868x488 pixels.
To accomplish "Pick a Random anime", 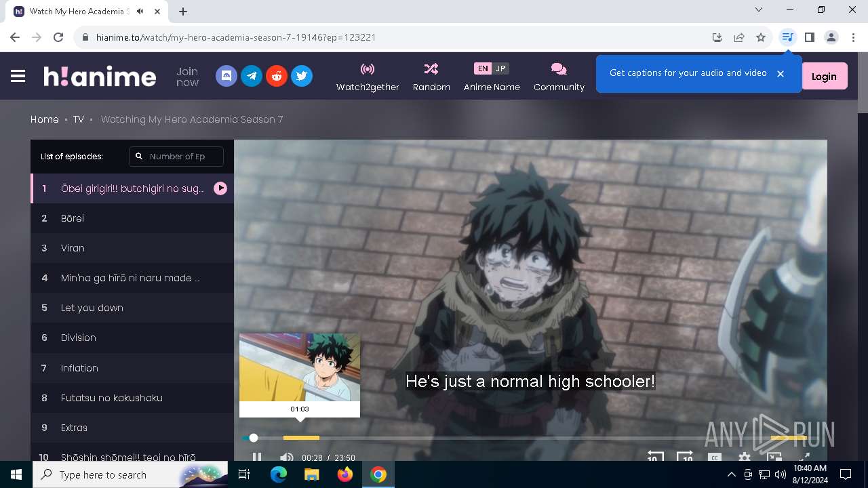I will [431, 77].
